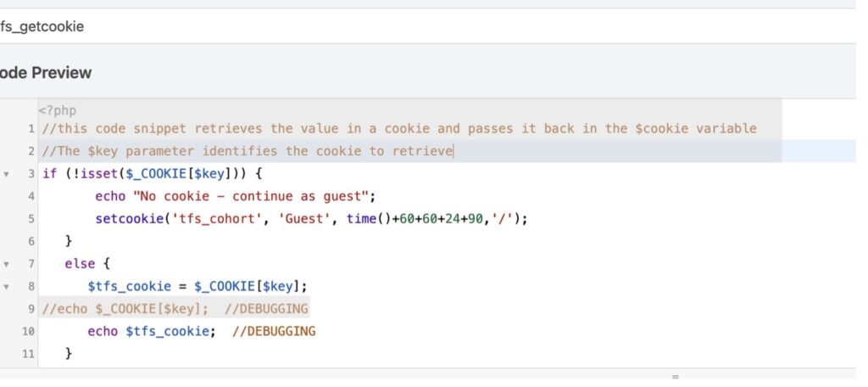Click the commented-out echo on line 9
Viewport: 868px width, 387px height.
coord(127,308)
